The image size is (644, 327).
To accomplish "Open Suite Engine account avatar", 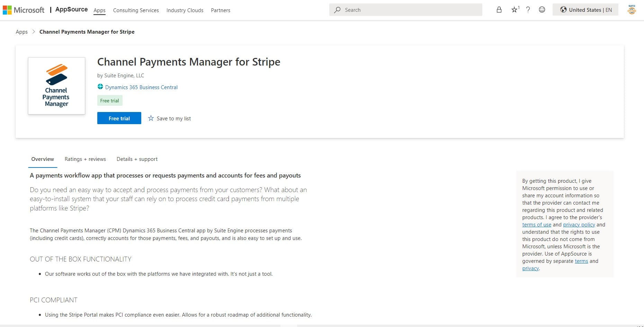I will pyautogui.click(x=632, y=10).
